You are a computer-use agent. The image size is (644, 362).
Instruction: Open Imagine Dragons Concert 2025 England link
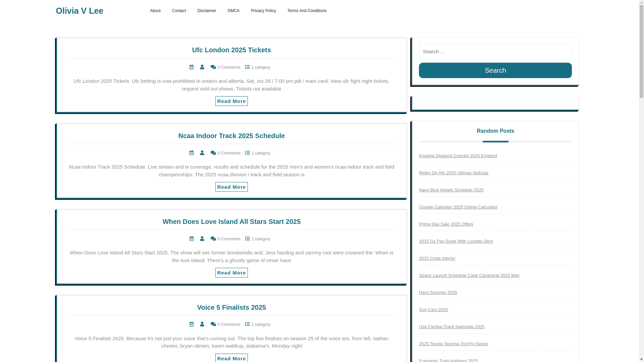point(458,156)
